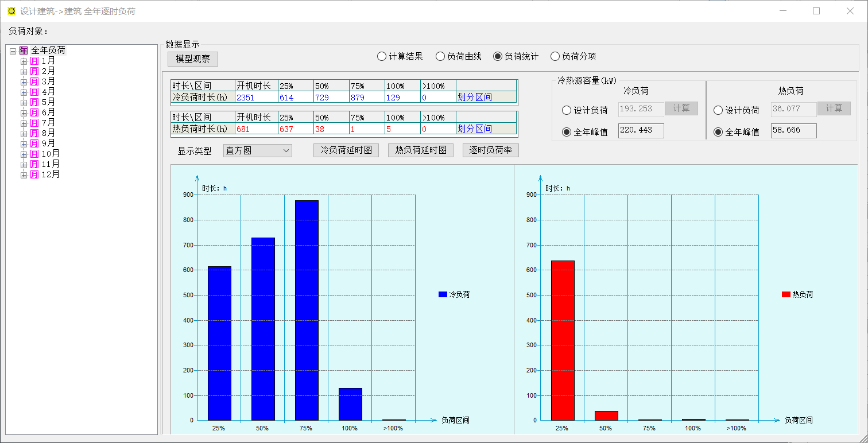868x443 pixels.
Task: Click the app icon in title bar
Action: 11,11
